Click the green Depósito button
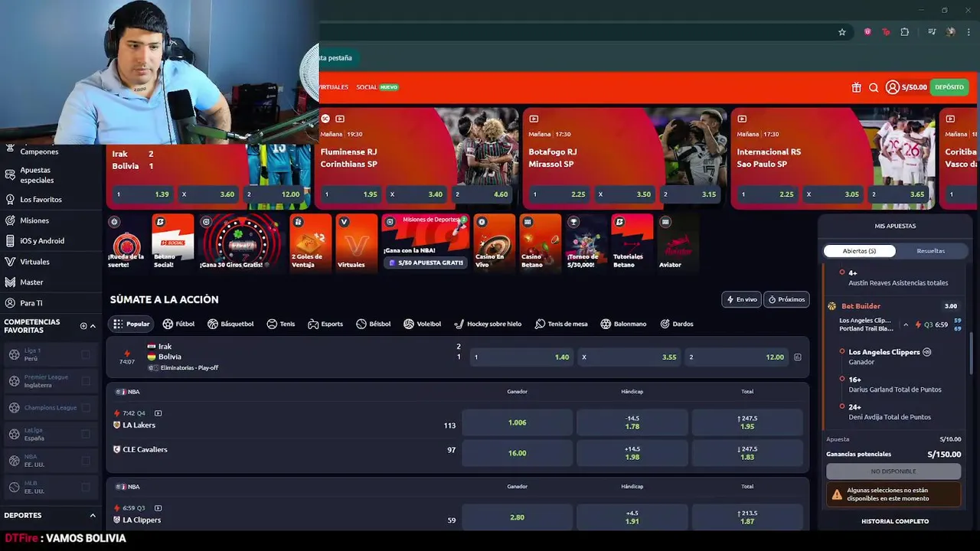 [949, 87]
